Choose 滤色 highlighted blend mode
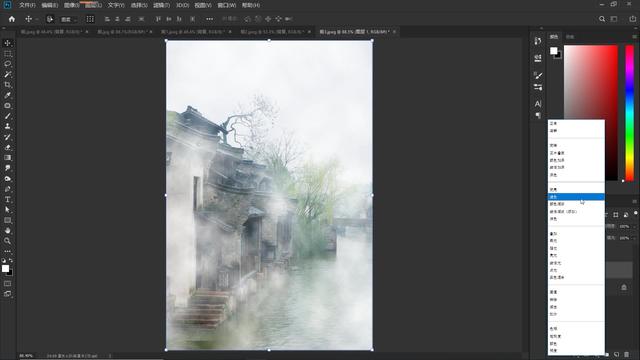Image resolution: width=640 pixels, height=360 pixels. [576, 197]
